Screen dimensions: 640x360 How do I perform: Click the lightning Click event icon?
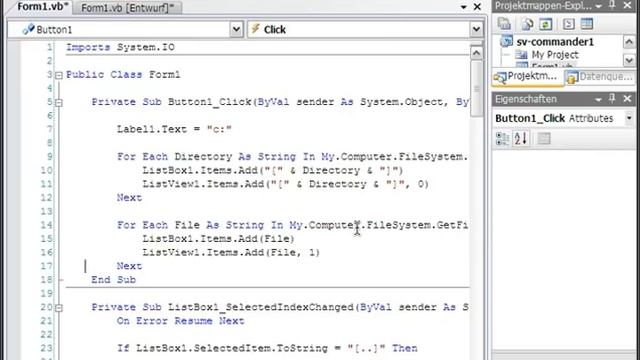click(256, 29)
